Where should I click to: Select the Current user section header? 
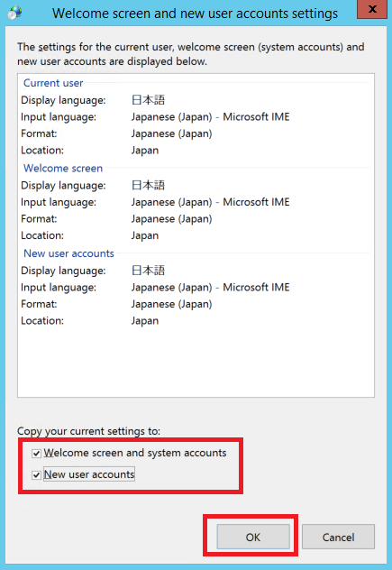point(53,83)
